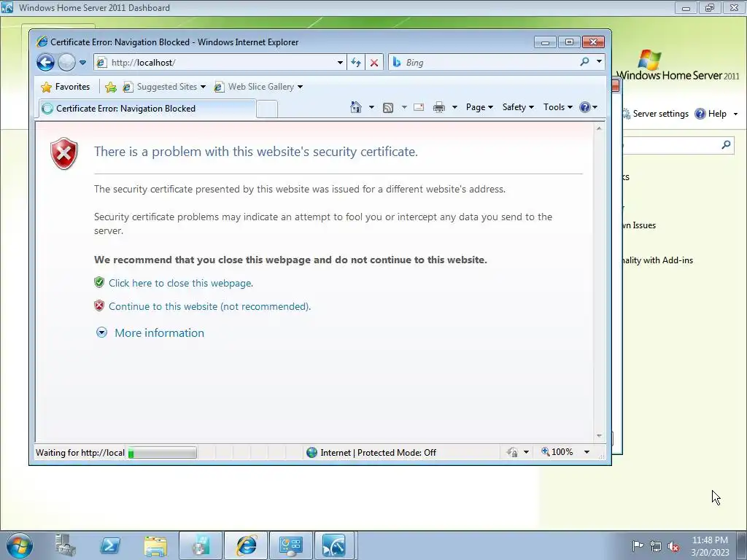The width and height of the screenshot is (747, 560).
Task: Click here to close this webpage link
Action: (181, 283)
